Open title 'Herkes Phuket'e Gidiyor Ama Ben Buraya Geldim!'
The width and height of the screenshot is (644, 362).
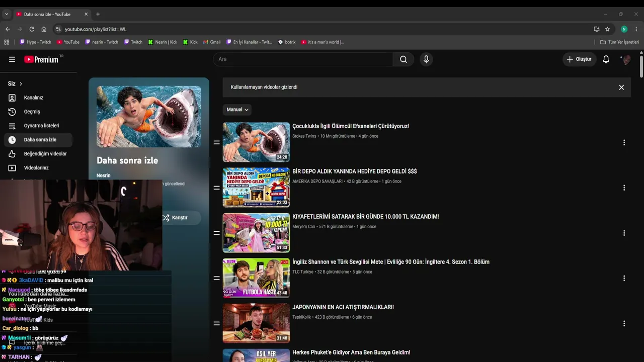pos(351,352)
